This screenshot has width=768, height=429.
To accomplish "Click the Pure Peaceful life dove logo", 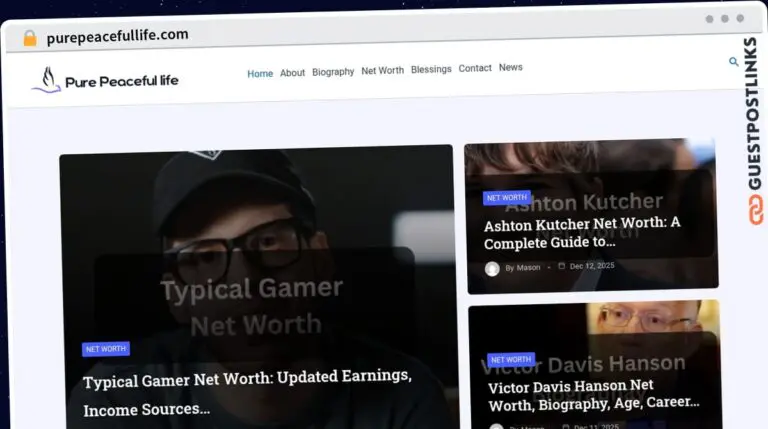I will (x=46, y=80).
